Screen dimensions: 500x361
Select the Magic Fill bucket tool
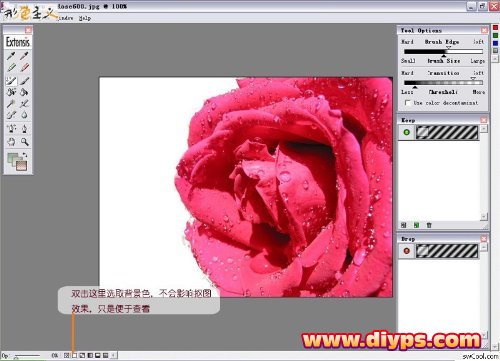pos(11,92)
